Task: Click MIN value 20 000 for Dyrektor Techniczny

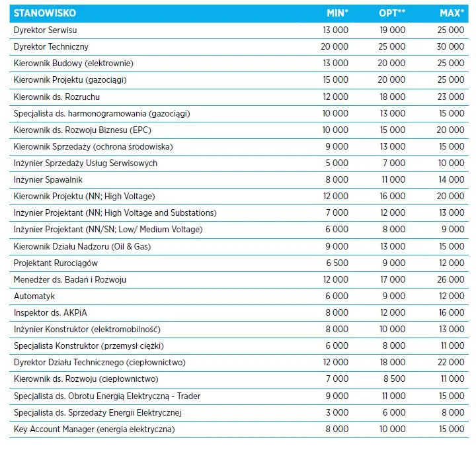Action: (x=335, y=46)
